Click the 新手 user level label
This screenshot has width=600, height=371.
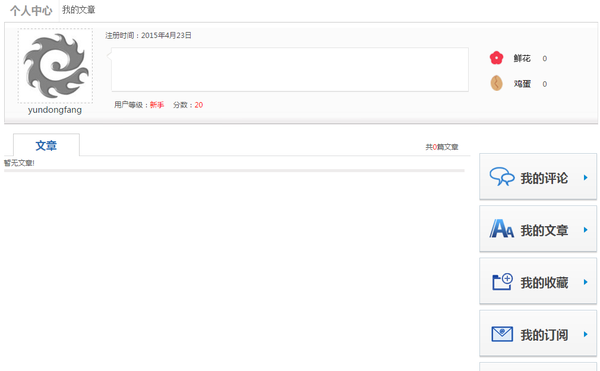[x=157, y=105]
